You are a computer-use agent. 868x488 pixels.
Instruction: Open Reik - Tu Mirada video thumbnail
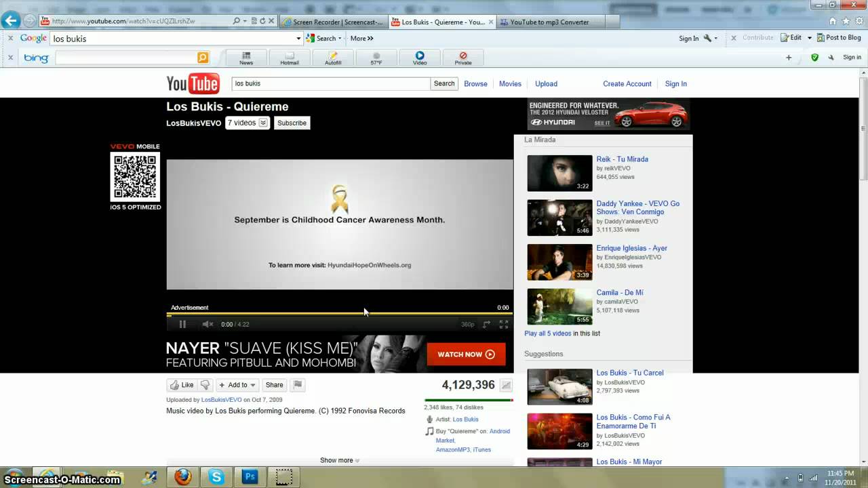(559, 174)
